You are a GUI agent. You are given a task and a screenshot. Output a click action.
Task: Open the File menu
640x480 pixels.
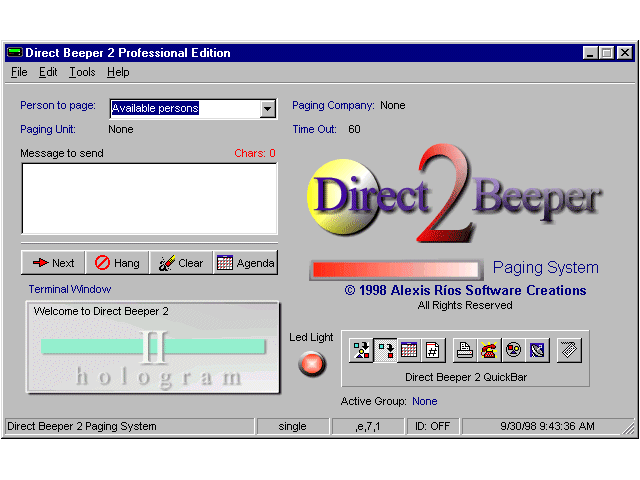[x=19, y=72]
